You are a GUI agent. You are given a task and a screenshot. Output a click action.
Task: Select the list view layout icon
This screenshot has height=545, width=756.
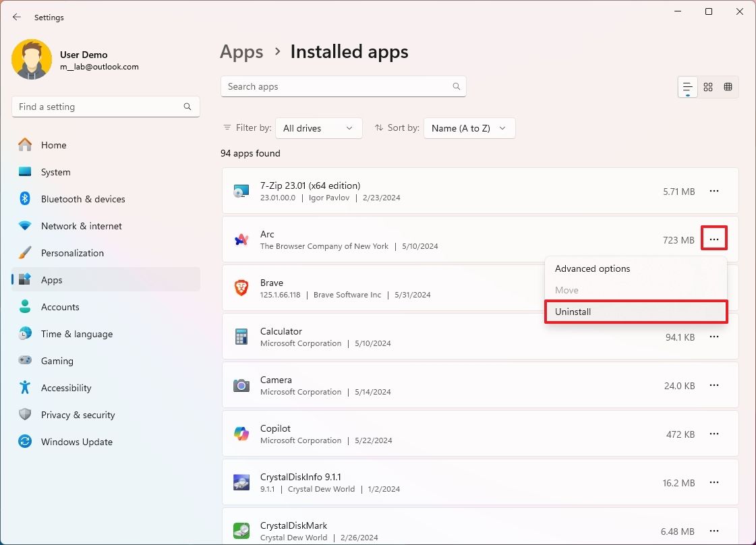(x=688, y=87)
